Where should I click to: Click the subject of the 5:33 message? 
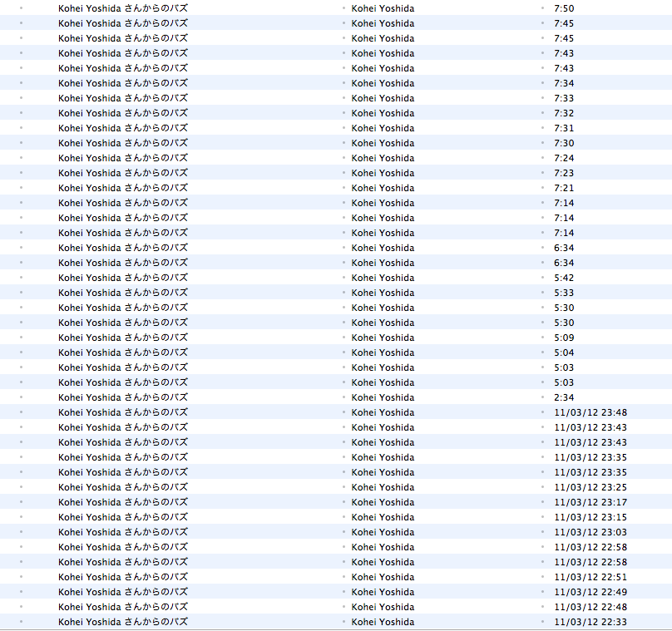click(x=123, y=293)
